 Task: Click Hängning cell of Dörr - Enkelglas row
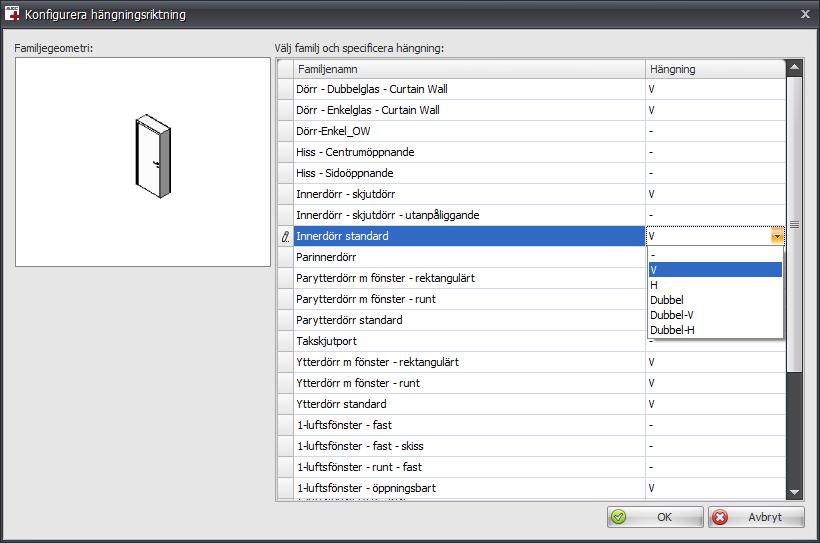(x=715, y=110)
